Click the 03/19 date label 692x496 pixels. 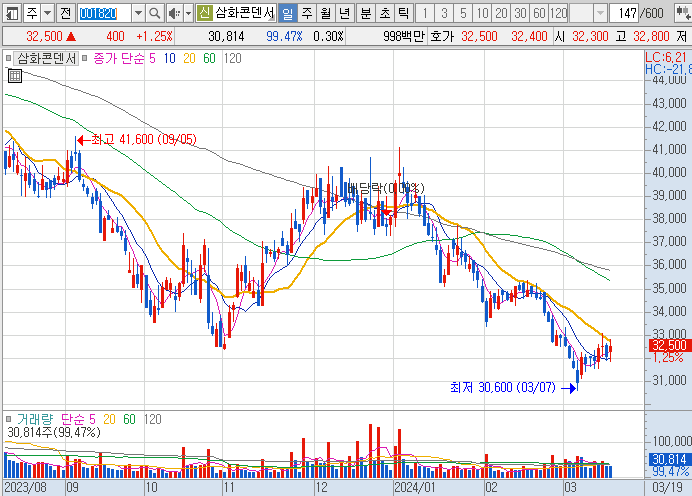pyautogui.click(x=667, y=488)
